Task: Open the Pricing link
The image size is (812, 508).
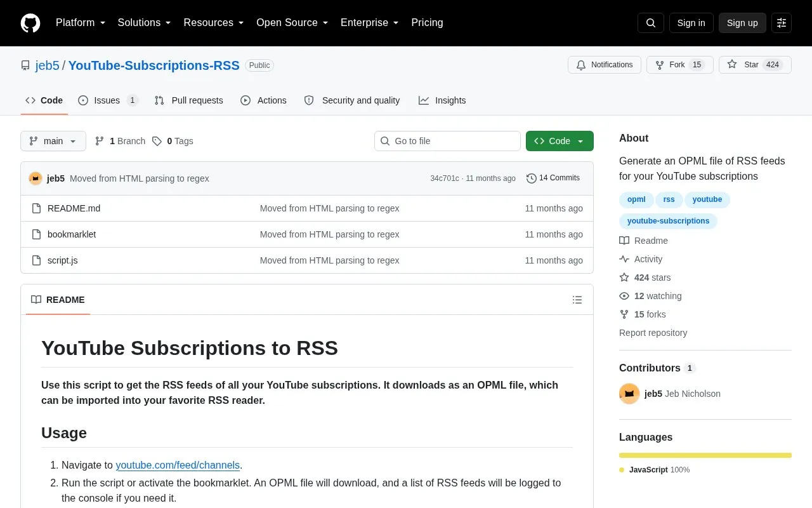Action: (x=427, y=23)
